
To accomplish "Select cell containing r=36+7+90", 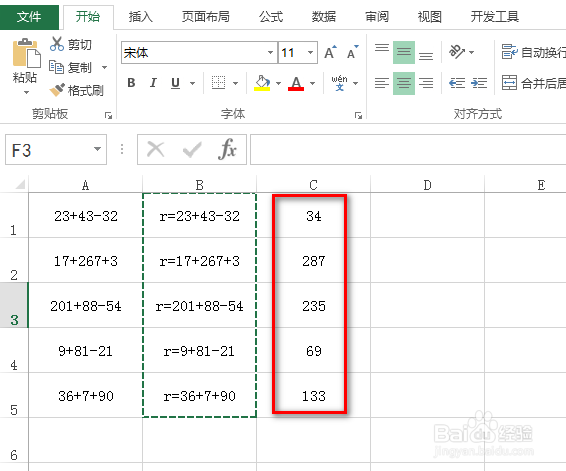I will [199, 395].
